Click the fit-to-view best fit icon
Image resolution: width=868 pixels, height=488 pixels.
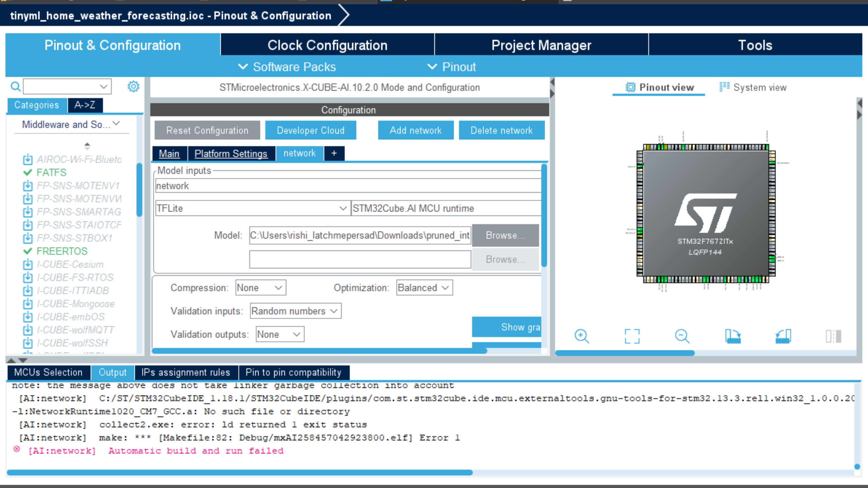632,336
